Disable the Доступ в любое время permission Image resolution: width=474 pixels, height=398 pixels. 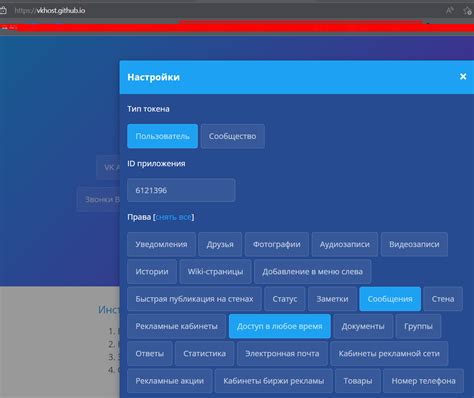[x=280, y=326]
